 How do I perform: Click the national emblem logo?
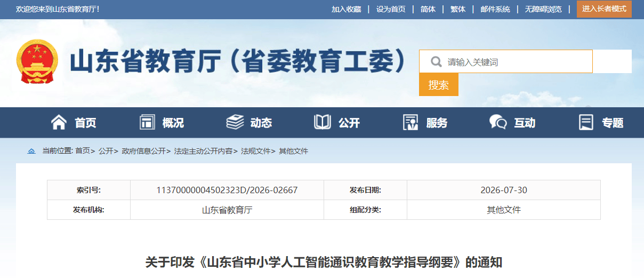click(37, 61)
